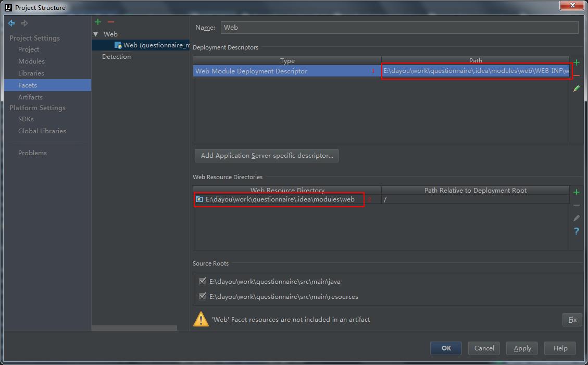
Task: Open Libraries settings section
Action: click(x=31, y=73)
